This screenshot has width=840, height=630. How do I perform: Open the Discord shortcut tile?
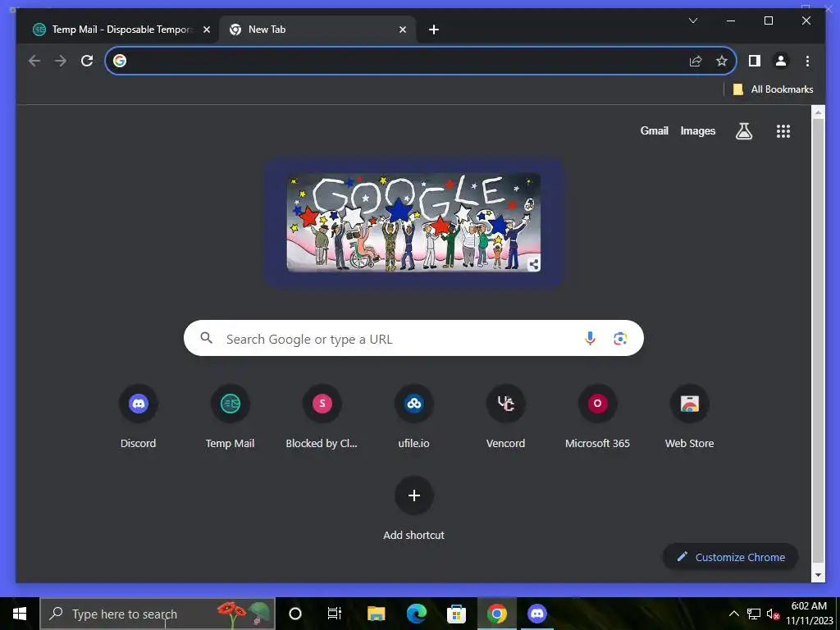point(138,418)
